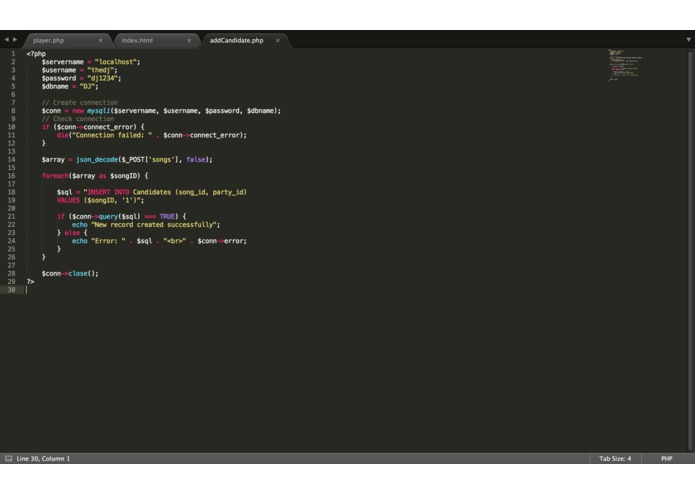Screen dimensions: 695x494
Task: Close the player.php tab
Action: (x=101, y=40)
